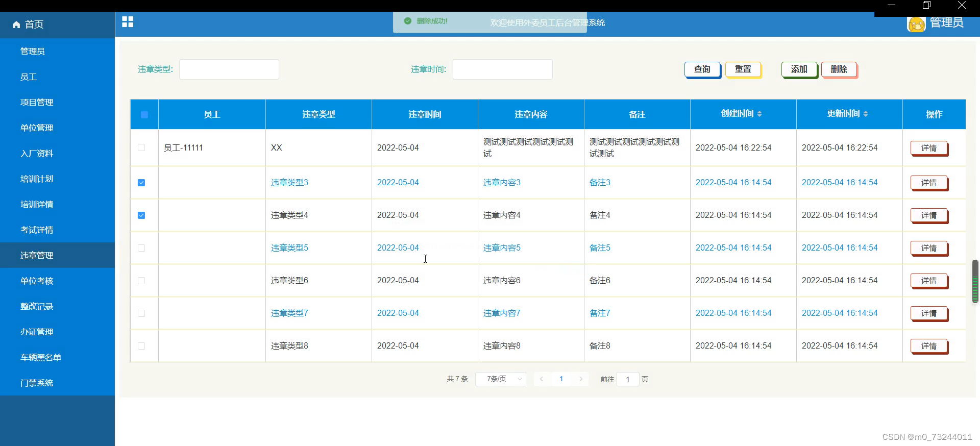Uncheck the 违章类型4 row checkbox

pyautogui.click(x=141, y=215)
